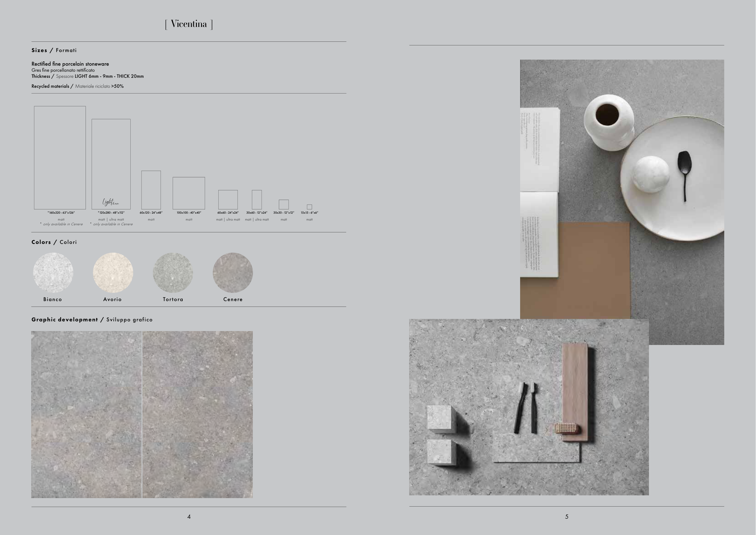756x535 pixels.
Task: Select the tiny 15x15 tile square
Action: coord(310,207)
